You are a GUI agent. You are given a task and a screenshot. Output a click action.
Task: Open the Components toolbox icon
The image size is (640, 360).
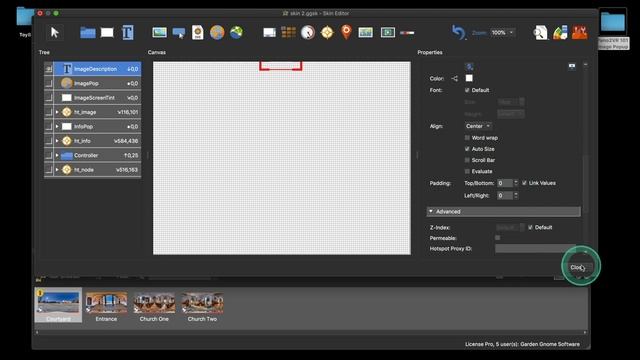click(560, 32)
